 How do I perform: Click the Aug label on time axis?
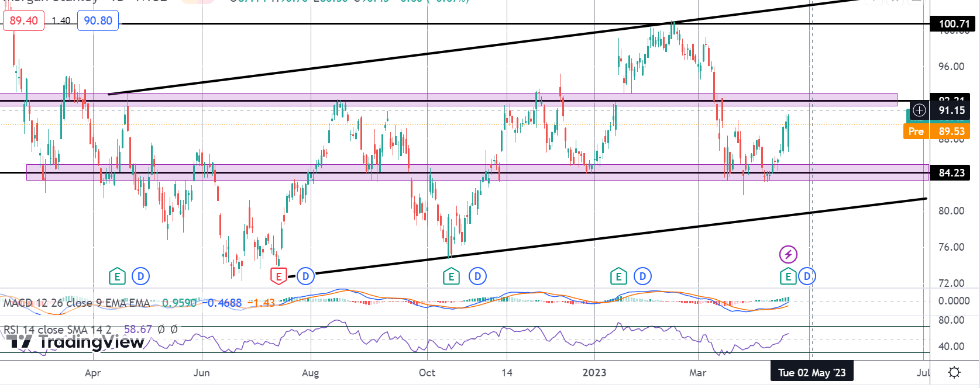[310, 373]
